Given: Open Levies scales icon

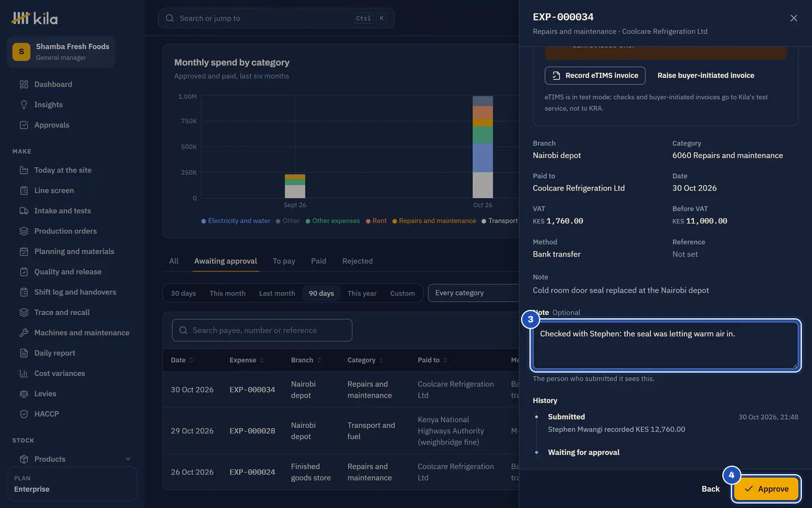Looking at the screenshot, I should tap(24, 393).
